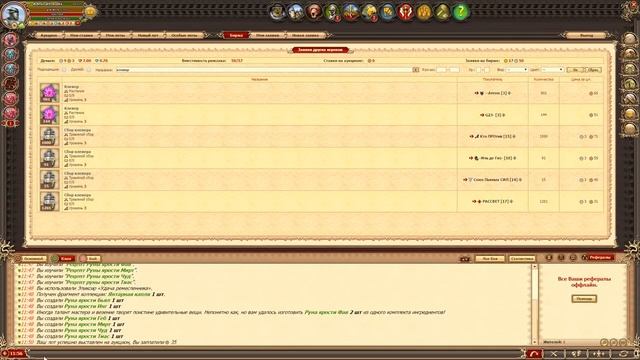Click the refresh icon in bottom bar
This screenshot has width=640, height=360.
(623, 353)
